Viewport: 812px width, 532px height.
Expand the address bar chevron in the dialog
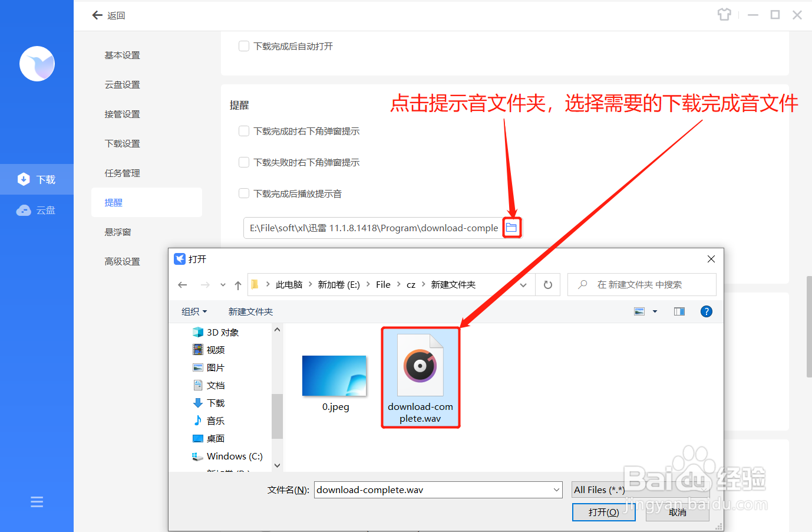pos(523,284)
